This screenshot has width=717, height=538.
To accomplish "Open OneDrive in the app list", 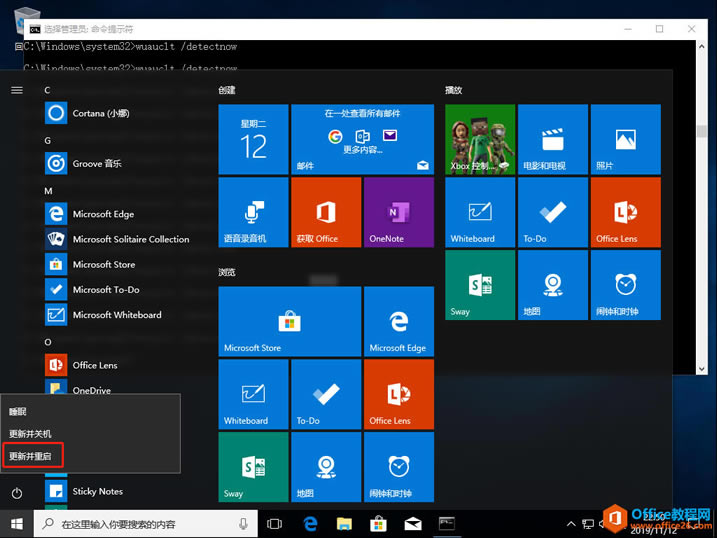I will click(78, 388).
